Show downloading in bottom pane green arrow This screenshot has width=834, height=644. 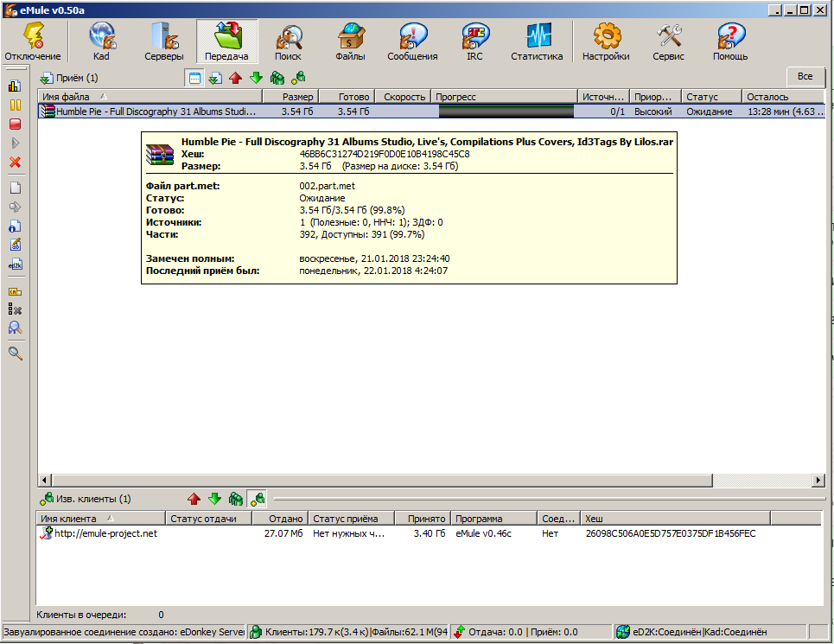214,499
